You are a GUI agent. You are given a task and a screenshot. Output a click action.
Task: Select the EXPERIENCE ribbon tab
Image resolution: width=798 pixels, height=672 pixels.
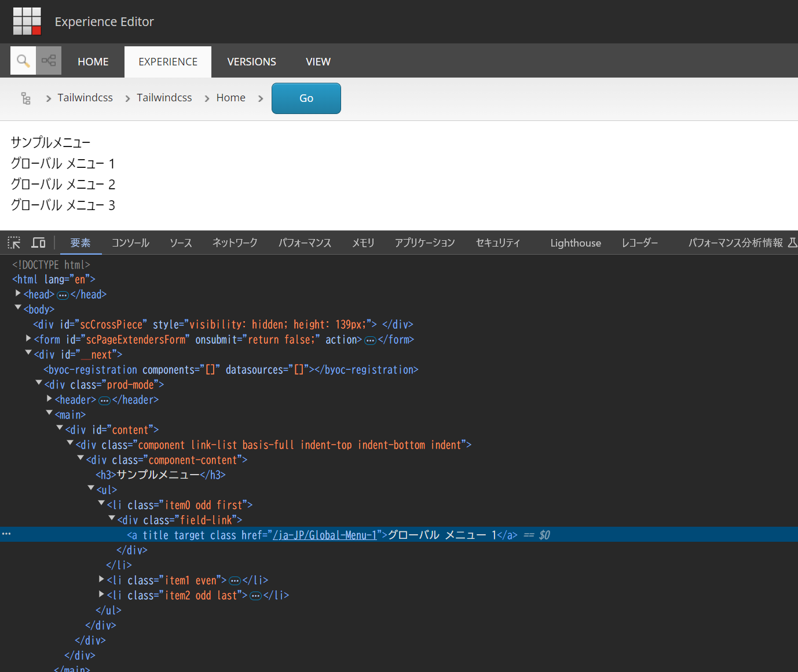(x=168, y=61)
